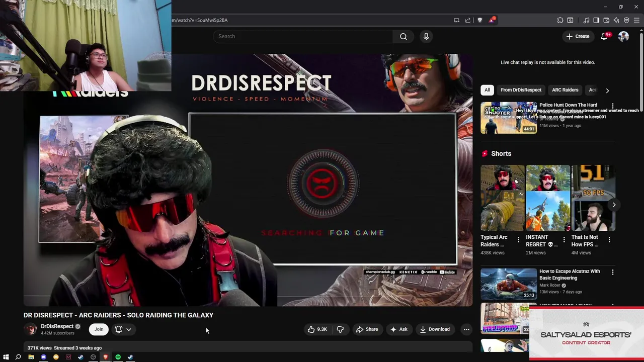644x362 pixels.
Task: Open Brave Playlist music note icon
Action: [x=586, y=20]
